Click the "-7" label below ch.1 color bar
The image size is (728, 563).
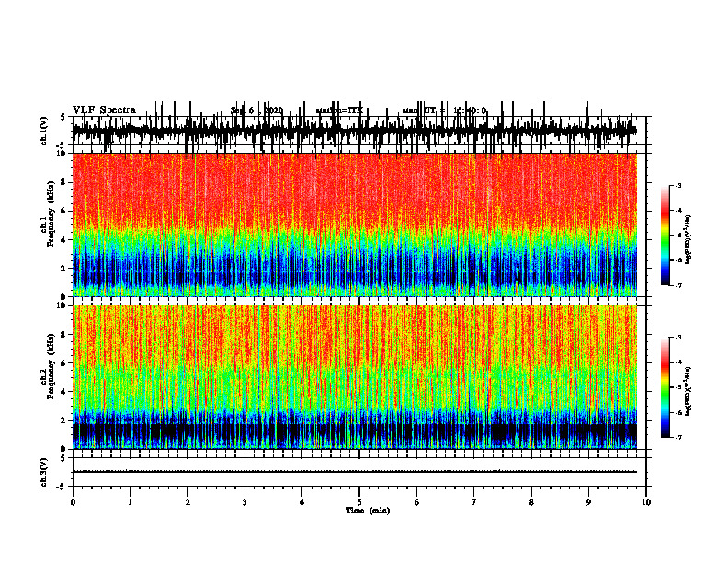[678, 285]
